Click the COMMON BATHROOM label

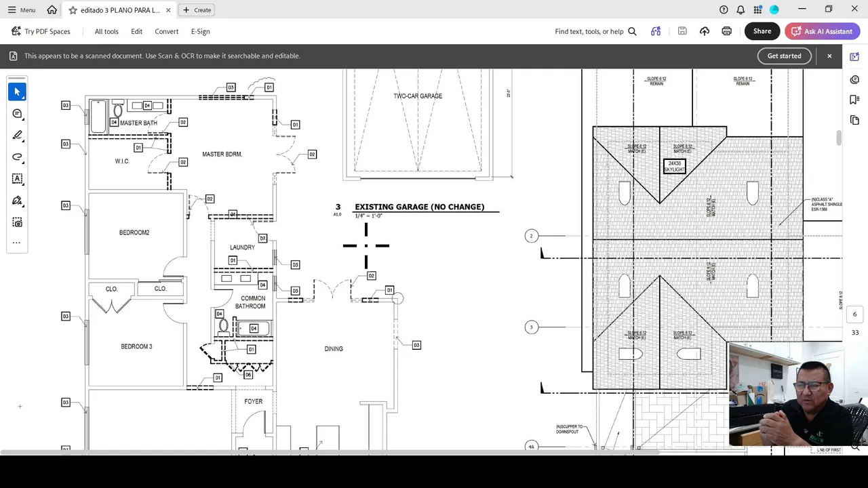tap(251, 302)
